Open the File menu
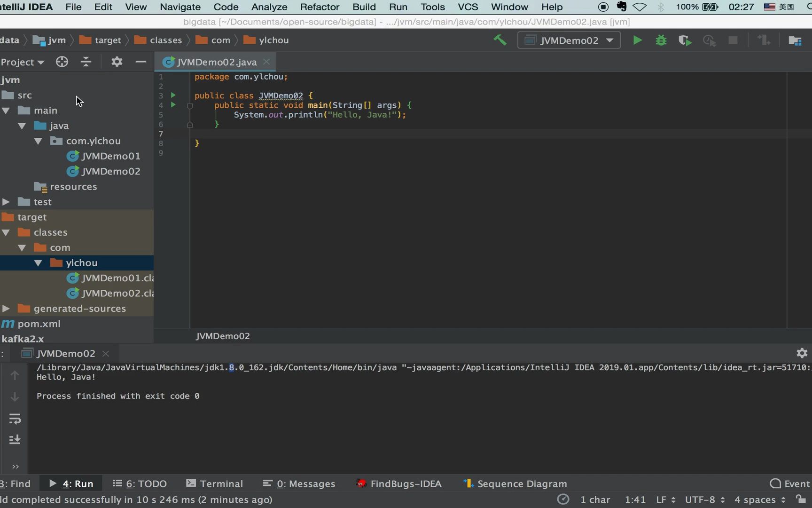Image resolution: width=812 pixels, height=508 pixels. click(x=73, y=7)
